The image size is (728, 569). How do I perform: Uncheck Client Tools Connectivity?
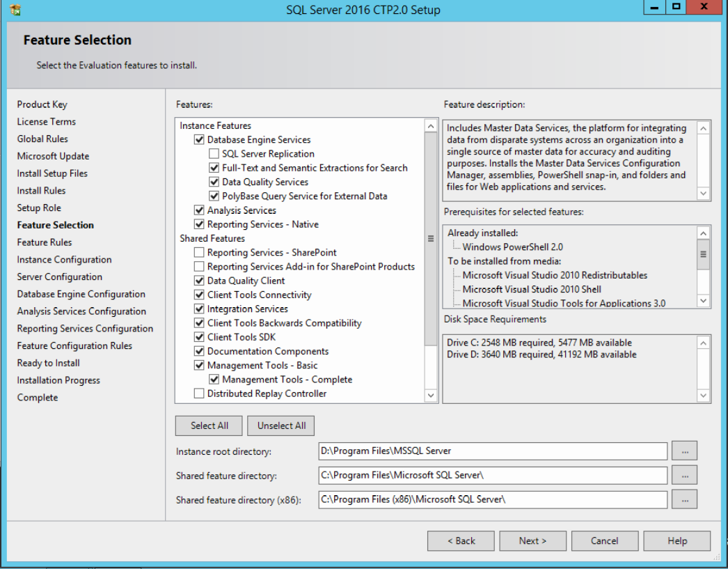point(199,295)
